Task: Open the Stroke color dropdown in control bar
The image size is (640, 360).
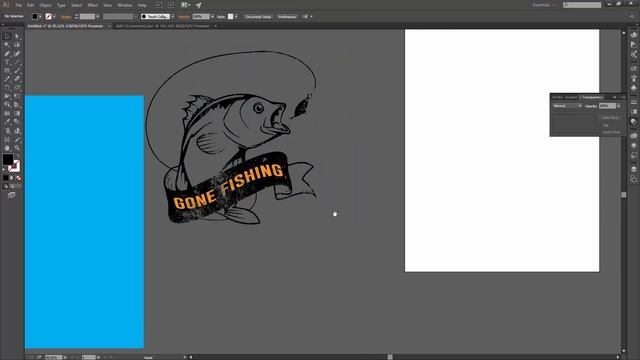Action: [54, 17]
